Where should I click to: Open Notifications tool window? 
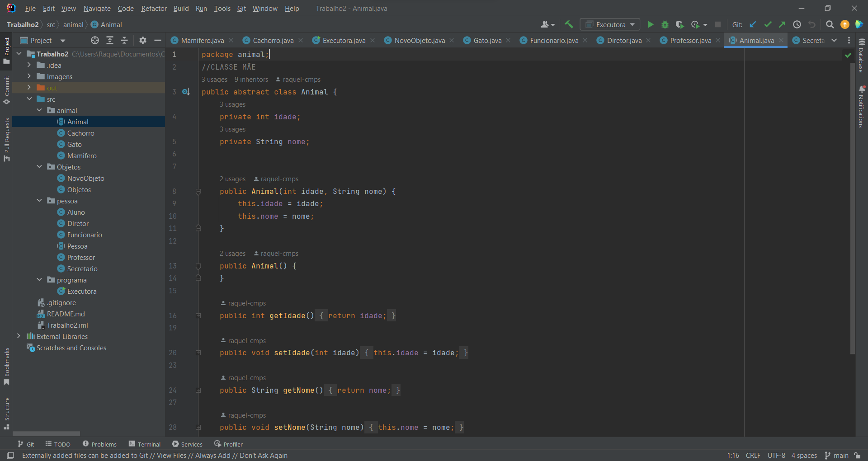click(862, 107)
